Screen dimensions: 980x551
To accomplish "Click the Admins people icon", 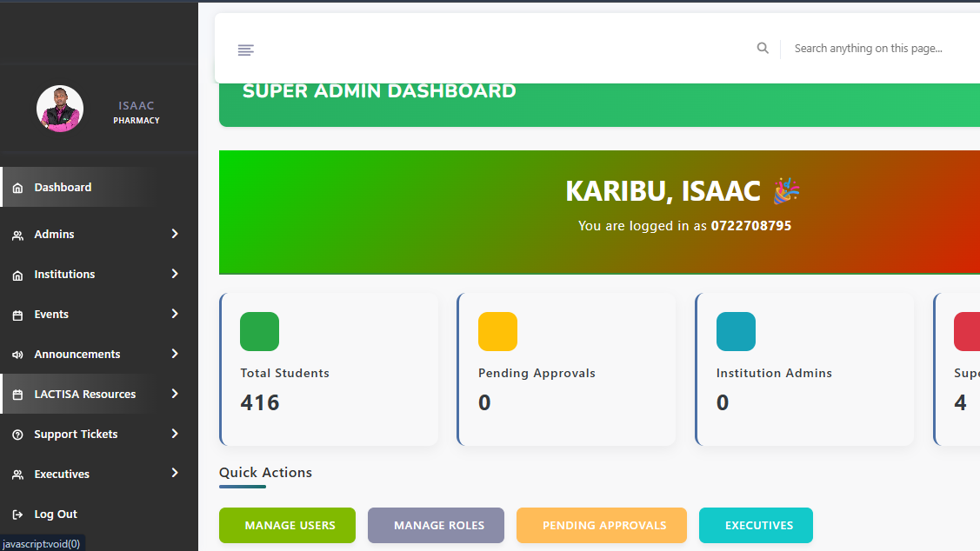I will coord(17,234).
